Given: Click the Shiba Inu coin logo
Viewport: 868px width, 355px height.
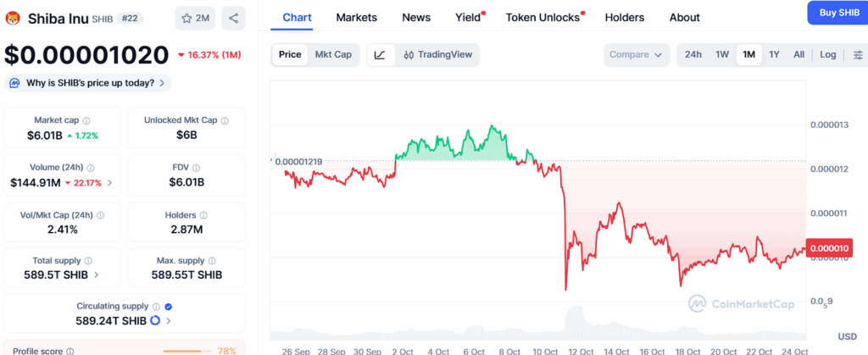Looking at the screenshot, I should pyautogui.click(x=13, y=17).
